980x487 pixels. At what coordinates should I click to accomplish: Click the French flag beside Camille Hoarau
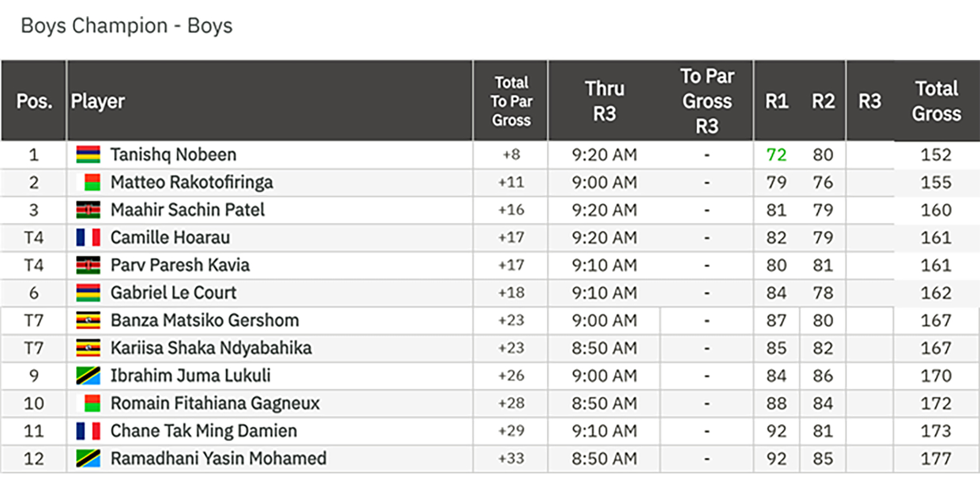point(88,238)
